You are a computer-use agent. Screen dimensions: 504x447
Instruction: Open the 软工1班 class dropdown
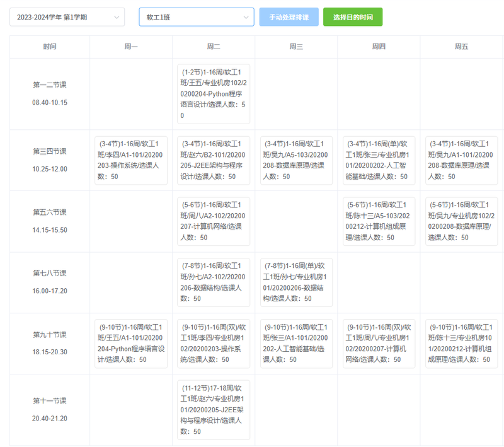197,17
